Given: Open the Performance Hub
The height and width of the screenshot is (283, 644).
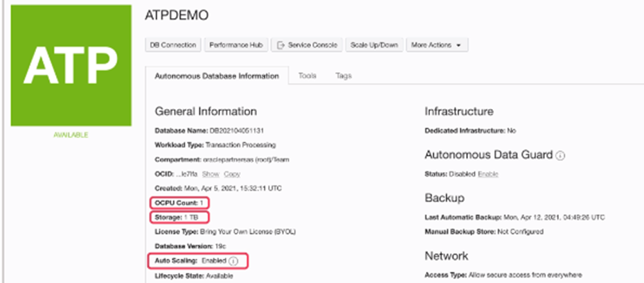Looking at the screenshot, I should click(236, 45).
